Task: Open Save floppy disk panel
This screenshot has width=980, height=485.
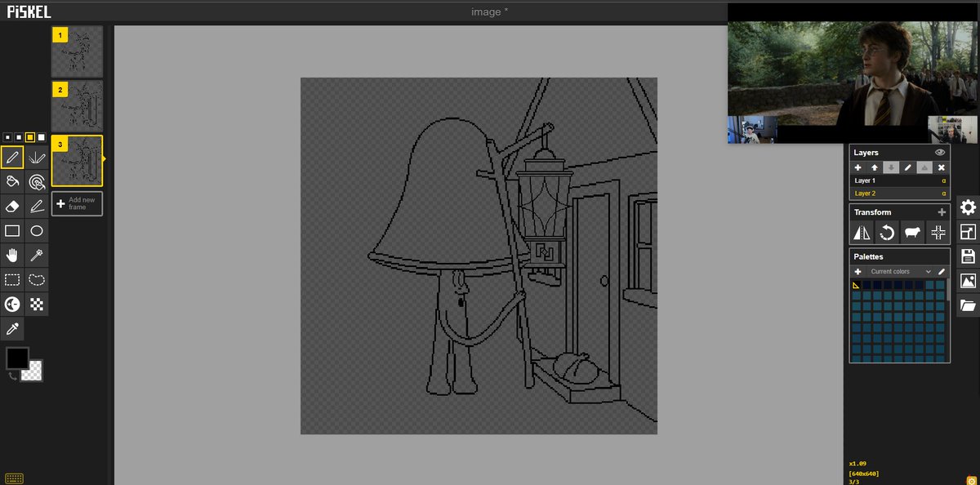Action: pyautogui.click(x=969, y=256)
